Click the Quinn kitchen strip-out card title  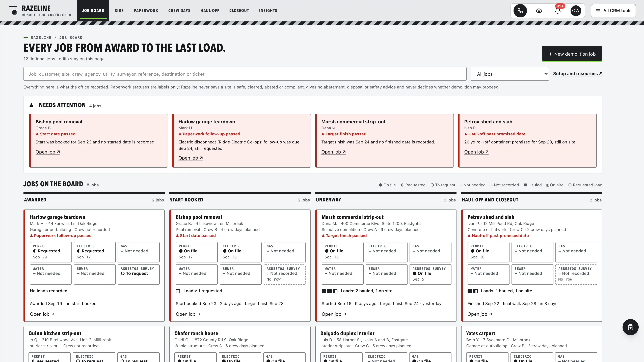coord(55,333)
